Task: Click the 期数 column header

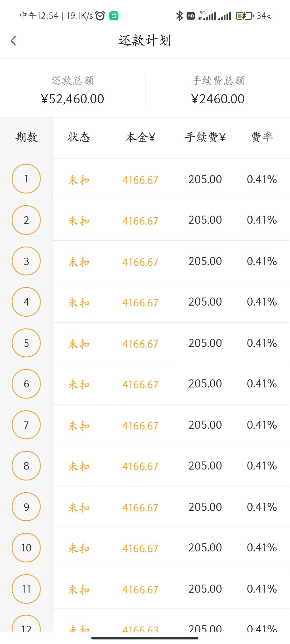Action: pos(26,137)
